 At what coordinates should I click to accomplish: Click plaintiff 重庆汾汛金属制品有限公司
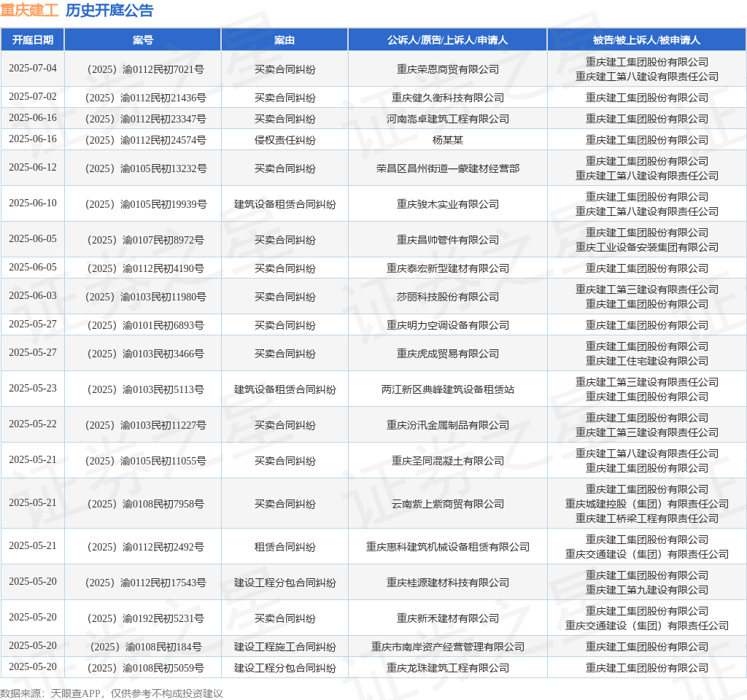pyautogui.click(x=447, y=425)
